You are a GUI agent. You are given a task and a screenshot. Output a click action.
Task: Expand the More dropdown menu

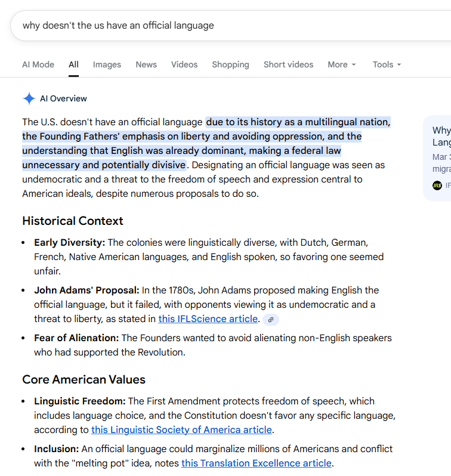[x=341, y=64]
